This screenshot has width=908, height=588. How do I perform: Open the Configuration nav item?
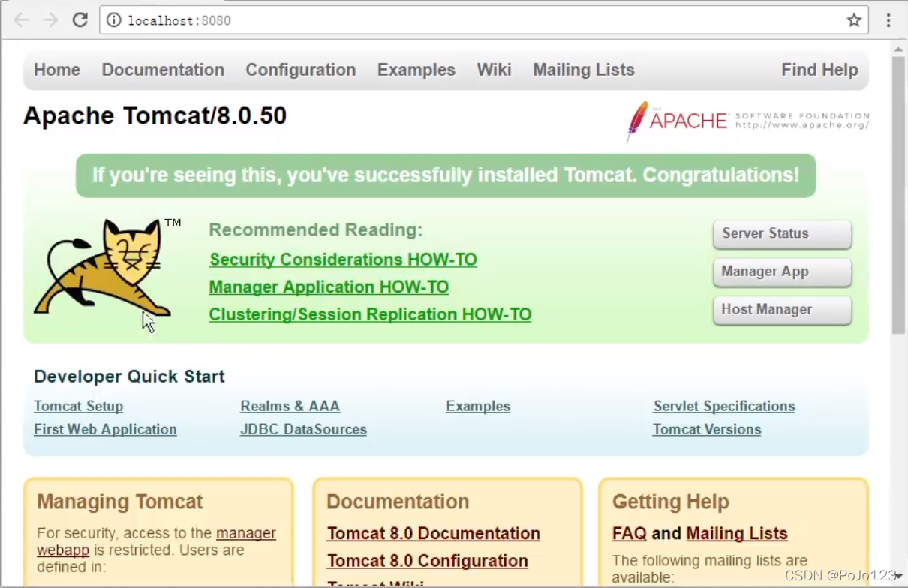pyautogui.click(x=301, y=70)
